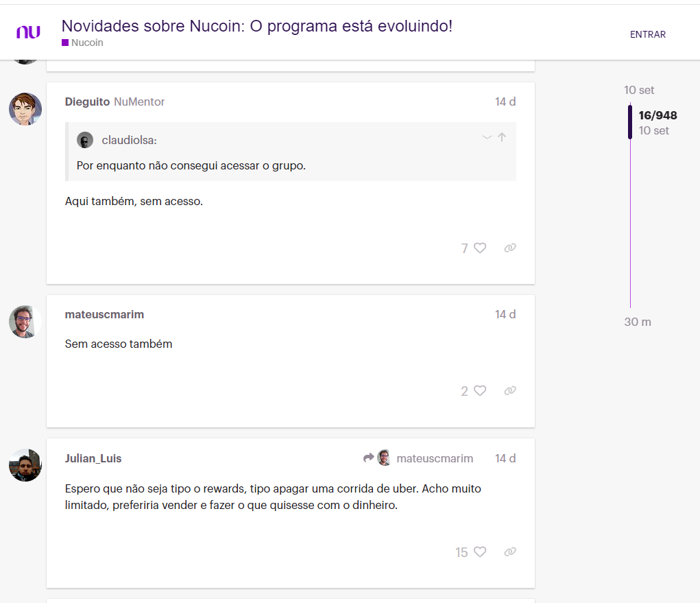
Task: Click claudiolsa's name in the quote
Action: pos(129,140)
